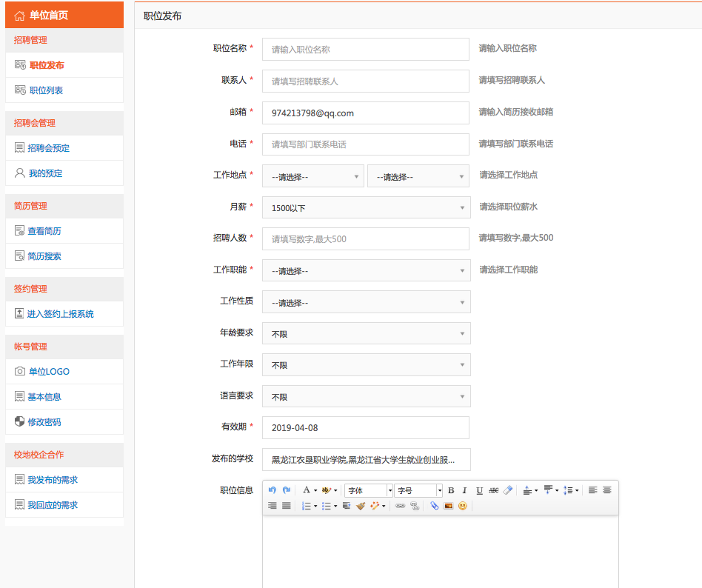This screenshot has width=702, height=588.
Task: Toggle bold formatting in the editor
Action: pos(451,490)
